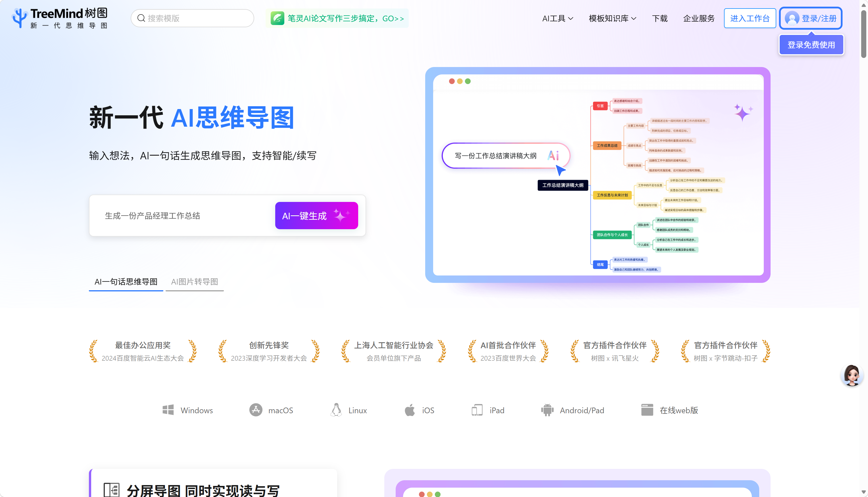Image resolution: width=868 pixels, height=497 pixels.
Task: Click the Android robot icon
Action: click(x=547, y=410)
